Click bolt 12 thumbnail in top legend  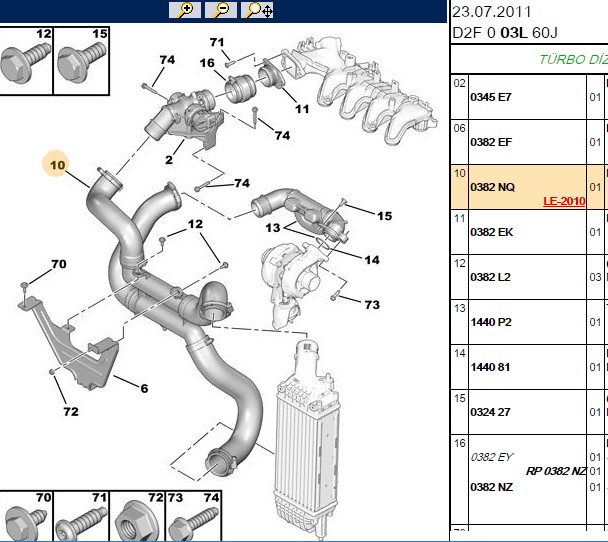tap(26, 60)
